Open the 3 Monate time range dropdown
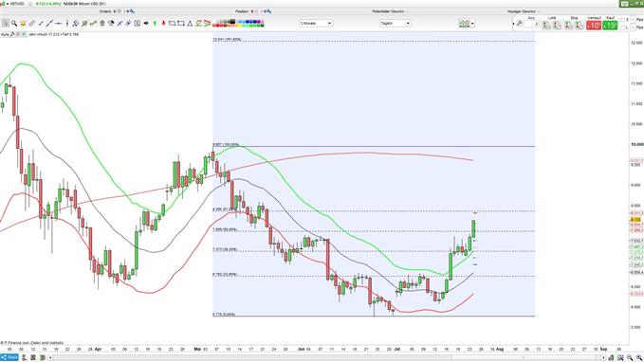The image size is (644, 362). 316,24
